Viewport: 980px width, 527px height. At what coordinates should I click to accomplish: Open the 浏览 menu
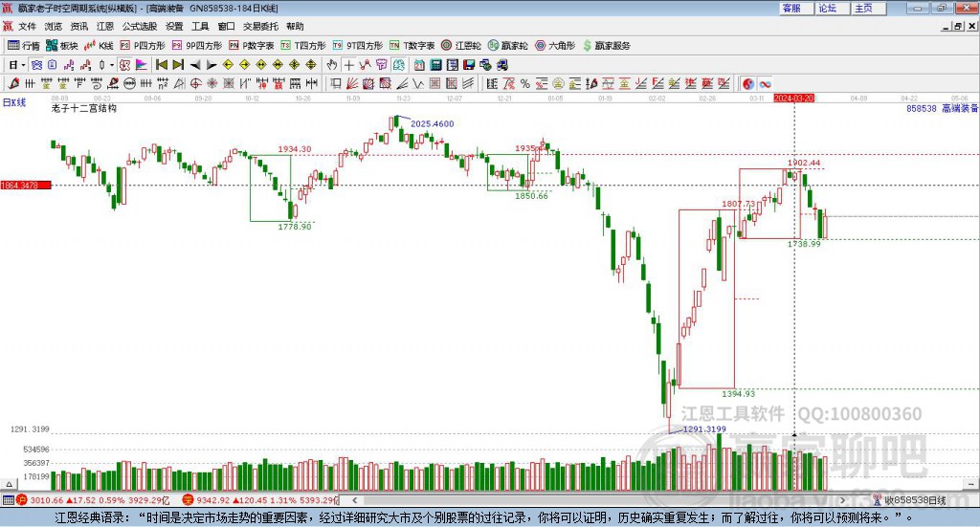[x=54, y=26]
